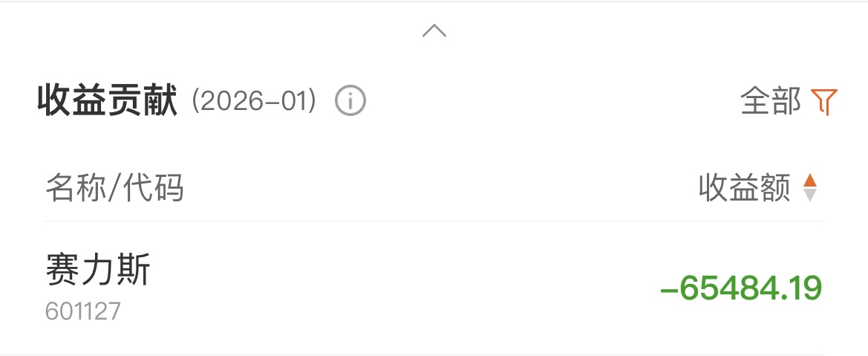This screenshot has width=868, height=356.
Task: Tap the 益 character in 收益额 header
Action: tap(744, 189)
